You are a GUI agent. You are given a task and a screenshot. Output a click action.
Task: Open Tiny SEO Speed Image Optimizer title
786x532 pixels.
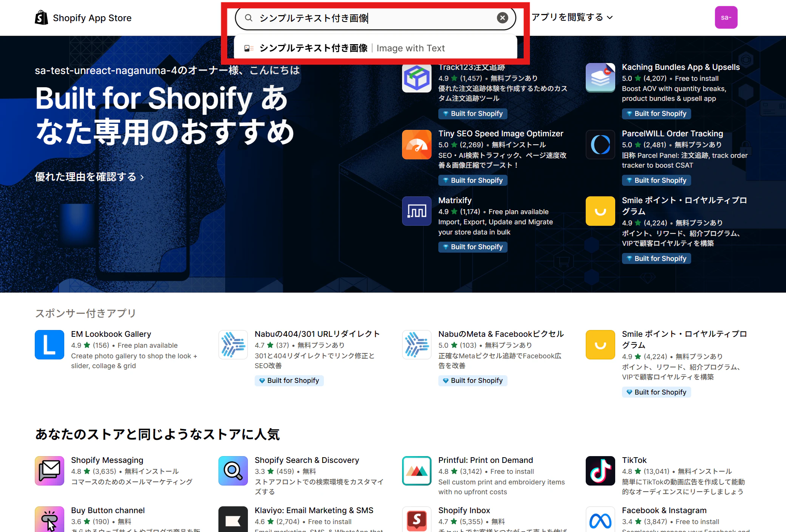point(501,134)
